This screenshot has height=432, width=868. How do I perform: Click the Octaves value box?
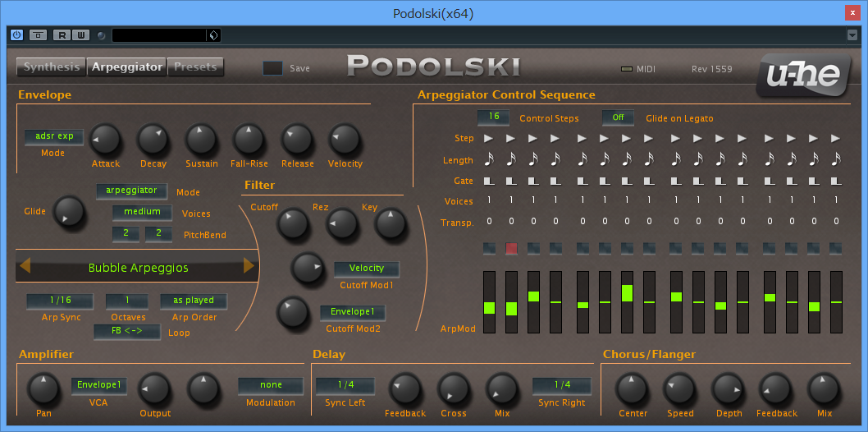pyautogui.click(x=127, y=301)
